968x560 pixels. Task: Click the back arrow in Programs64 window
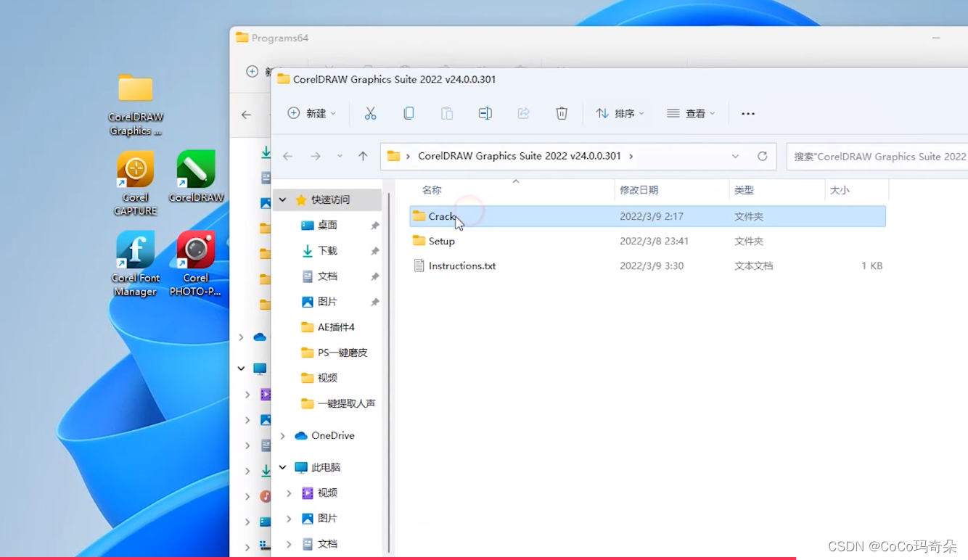tap(246, 115)
